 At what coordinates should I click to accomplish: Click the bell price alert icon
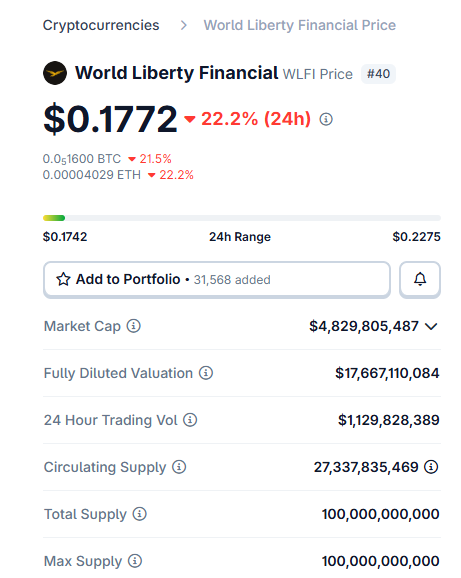pyautogui.click(x=420, y=279)
